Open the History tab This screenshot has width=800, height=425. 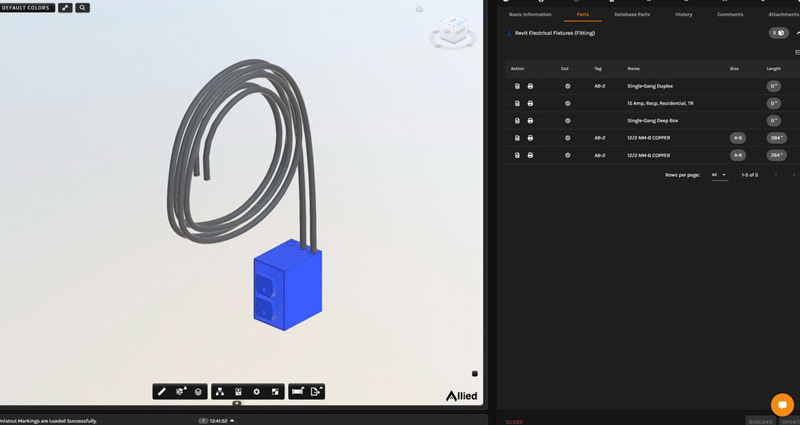684,15
